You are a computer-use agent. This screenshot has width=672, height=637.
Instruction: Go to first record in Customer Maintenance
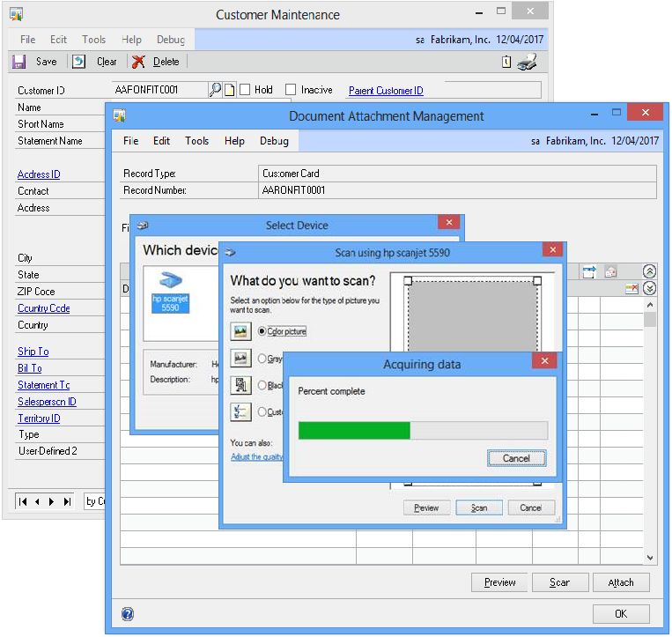click(x=23, y=501)
